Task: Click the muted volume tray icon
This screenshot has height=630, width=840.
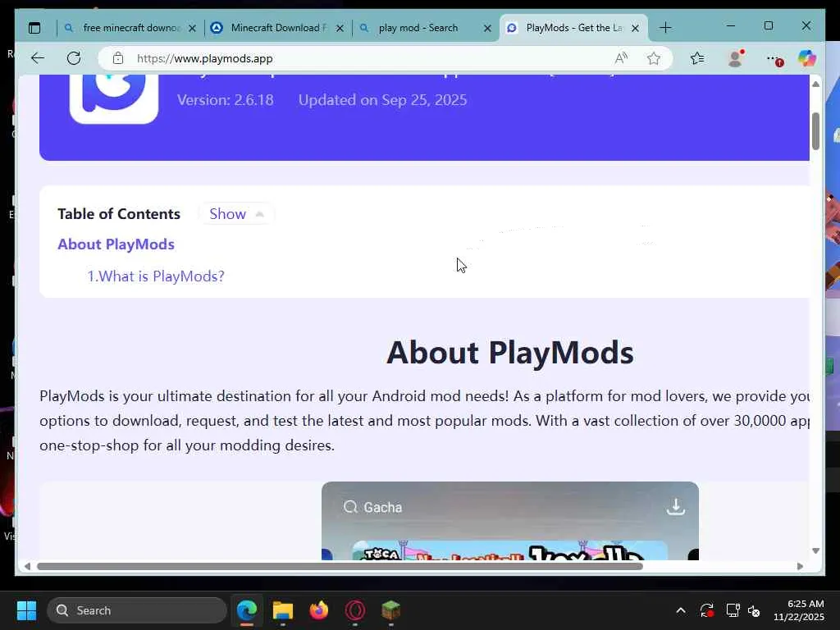Action: (x=755, y=610)
